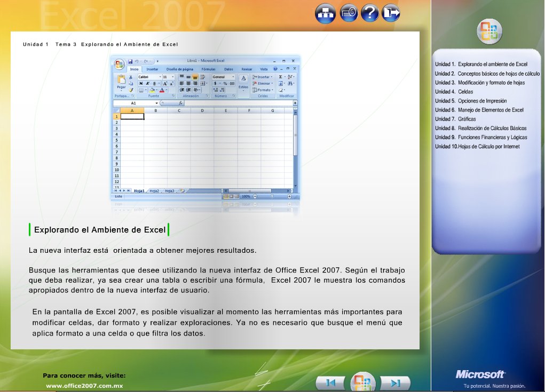Expand the formula bar with the double chevron
The height and width of the screenshot is (392, 545).
click(295, 103)
